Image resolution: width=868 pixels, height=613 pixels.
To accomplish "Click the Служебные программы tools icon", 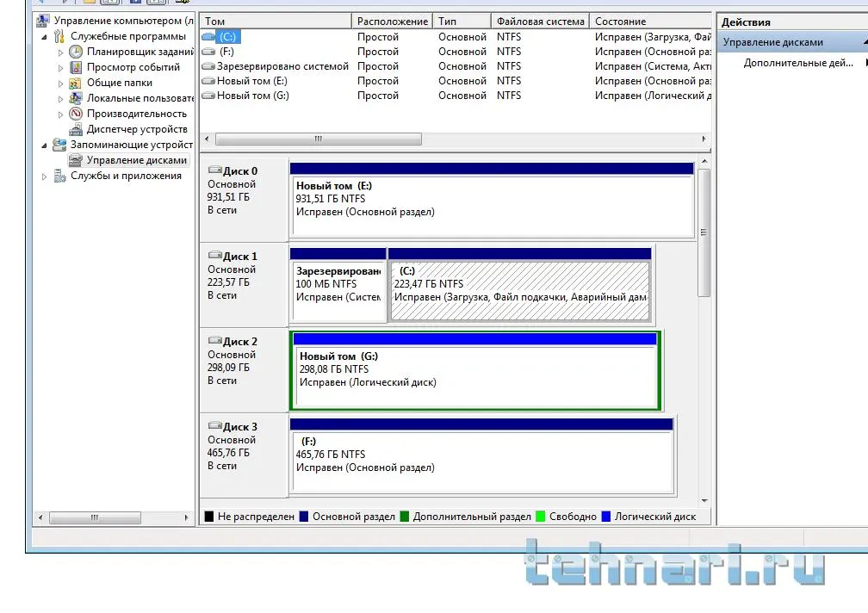I will pyautogui.click(x=59, y=36).
